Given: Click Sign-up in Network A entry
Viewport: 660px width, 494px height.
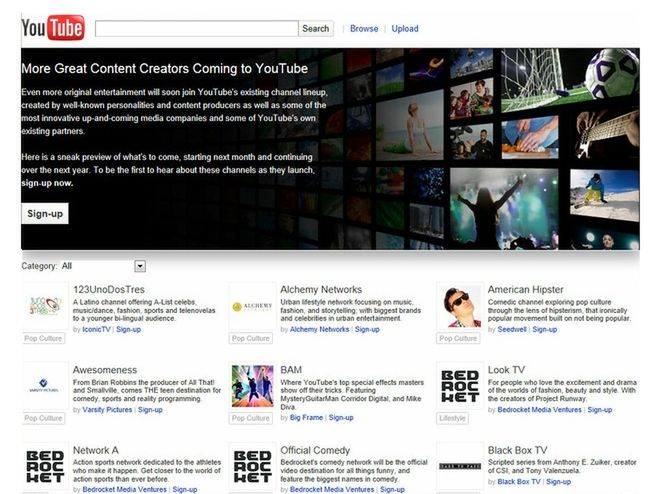Looking at the screenshot, I should (x=185, y=489).
